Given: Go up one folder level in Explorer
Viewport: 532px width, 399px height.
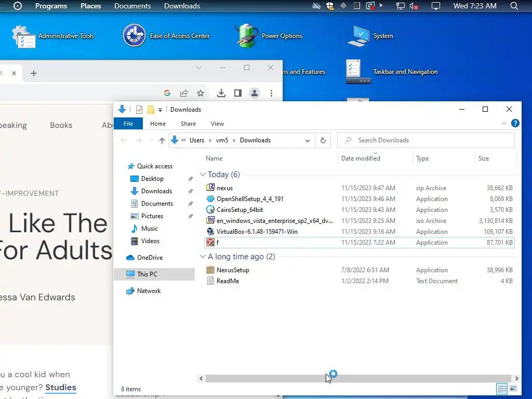Looking at the screenshot, I should [162, 140].
